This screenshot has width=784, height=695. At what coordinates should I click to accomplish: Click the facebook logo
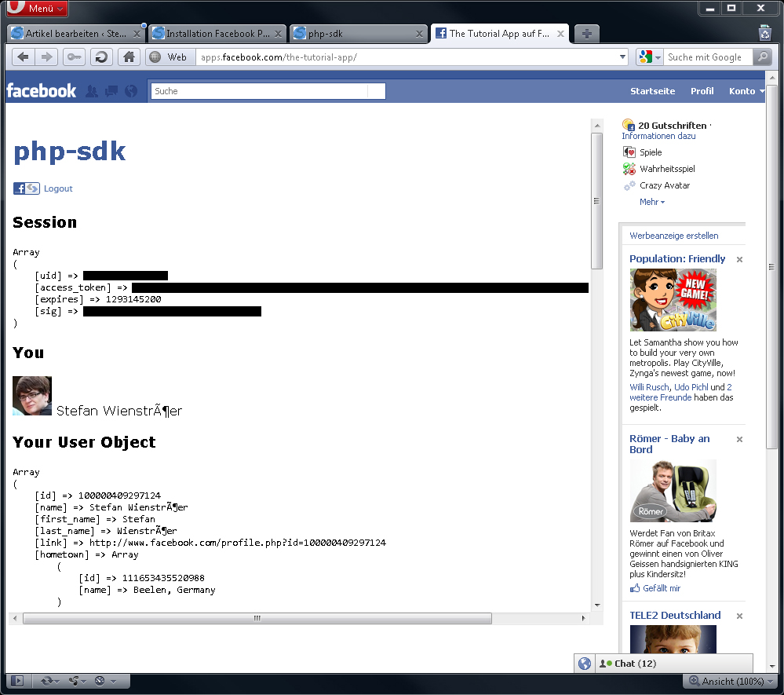click(42, 90)
